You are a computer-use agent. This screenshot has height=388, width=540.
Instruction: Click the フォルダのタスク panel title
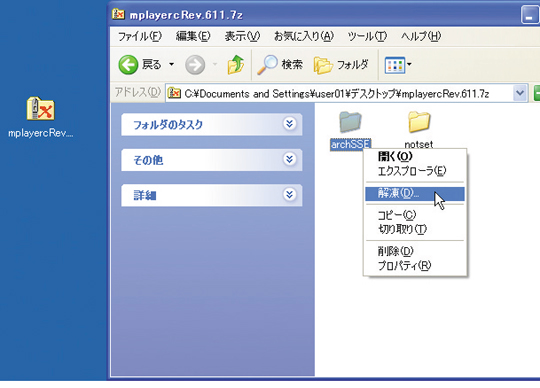168,125
